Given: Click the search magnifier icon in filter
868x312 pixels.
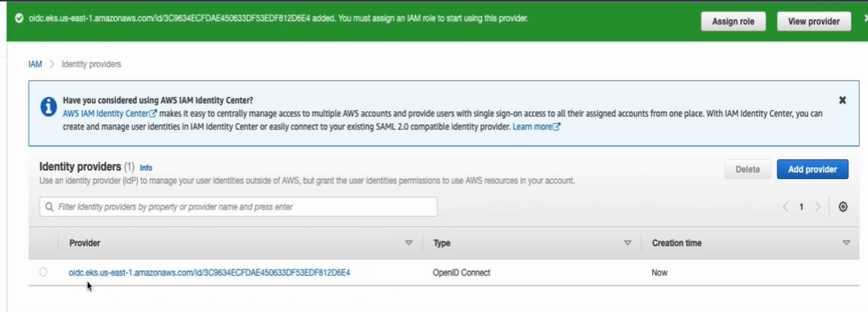Looking at the screenshot, I should (50, 207).
